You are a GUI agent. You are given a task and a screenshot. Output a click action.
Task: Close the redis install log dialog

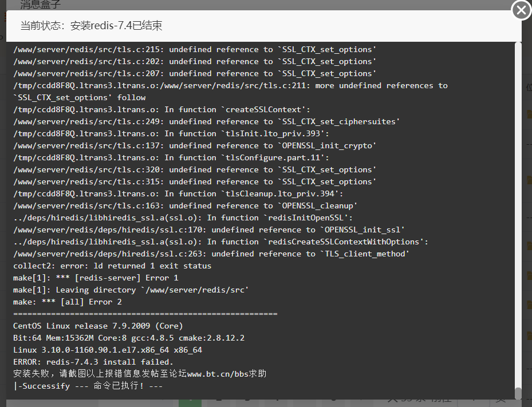[x=522, y=10]
